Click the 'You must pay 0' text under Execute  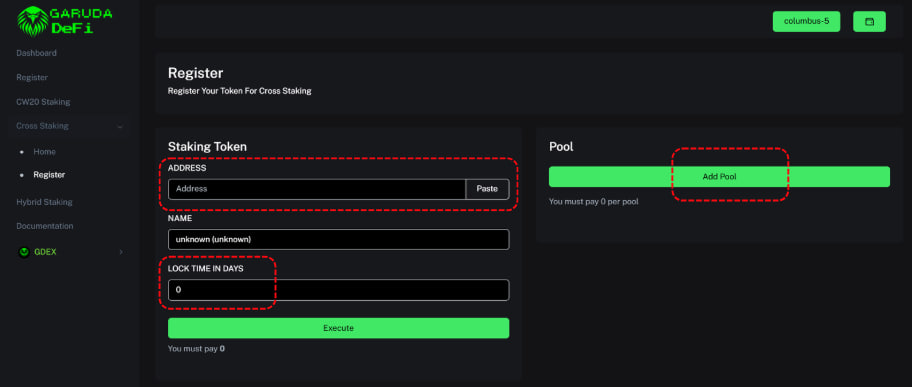[x=197, y=349]
